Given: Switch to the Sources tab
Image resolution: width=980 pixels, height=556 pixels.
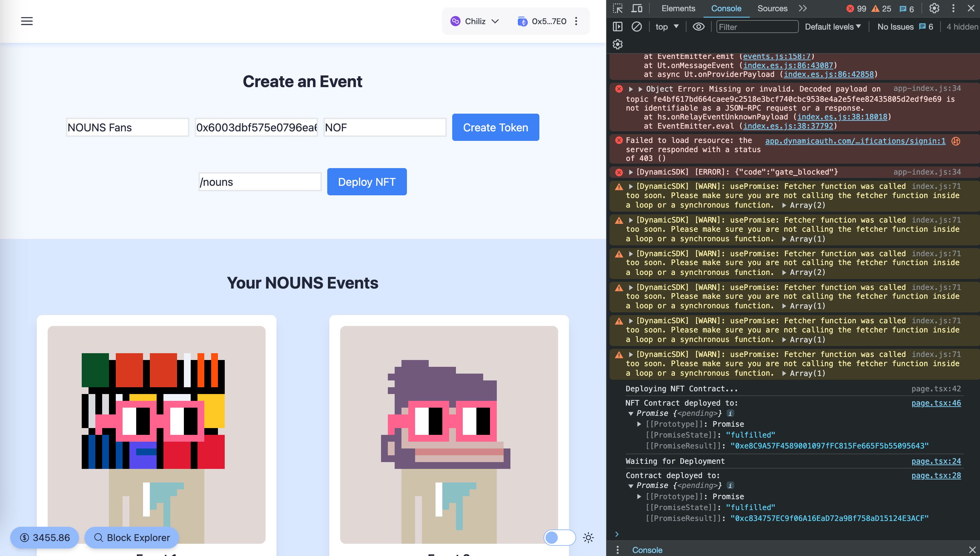Looking at the screenshot, I should tap(772, 9).
